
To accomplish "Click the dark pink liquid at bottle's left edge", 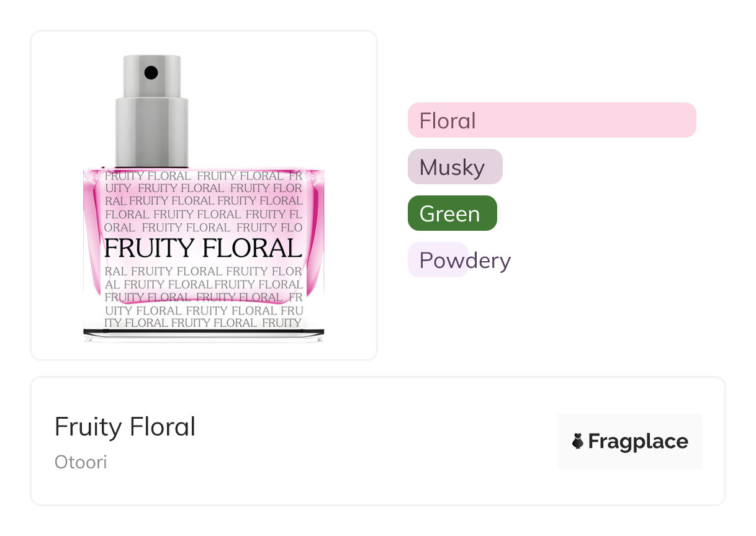I will tap(92, 230).
